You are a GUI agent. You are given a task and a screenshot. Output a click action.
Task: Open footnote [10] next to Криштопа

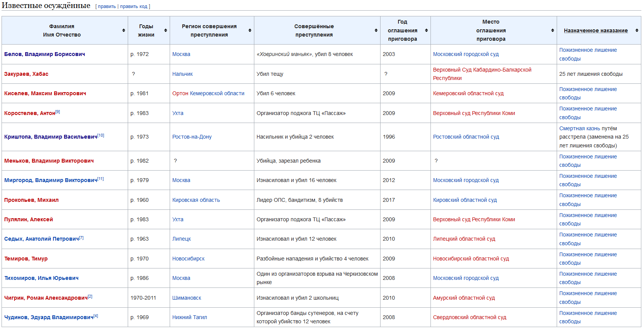coord(101,136)
